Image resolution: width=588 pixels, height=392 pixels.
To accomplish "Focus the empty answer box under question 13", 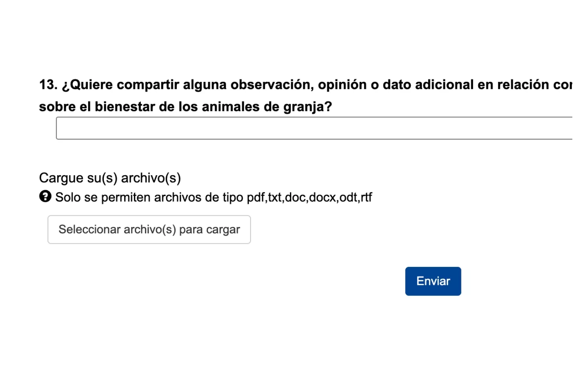I will (x=314, y=128).
